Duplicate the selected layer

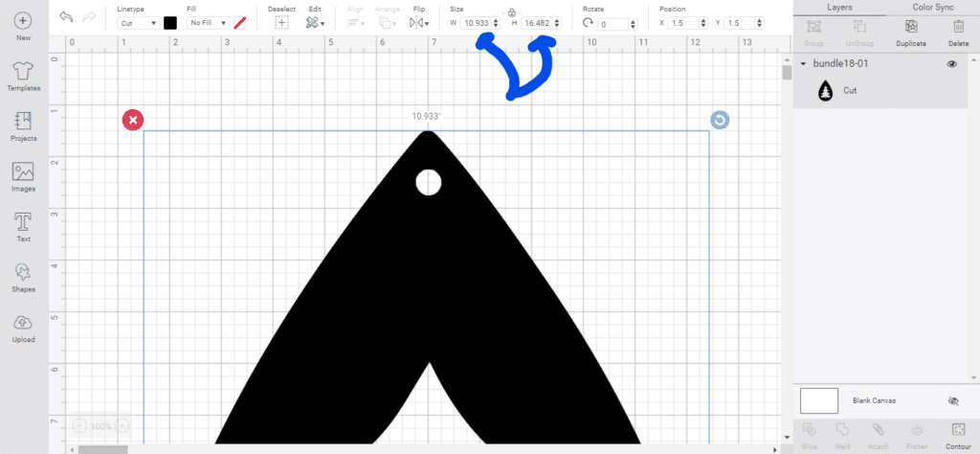[911, 26]
